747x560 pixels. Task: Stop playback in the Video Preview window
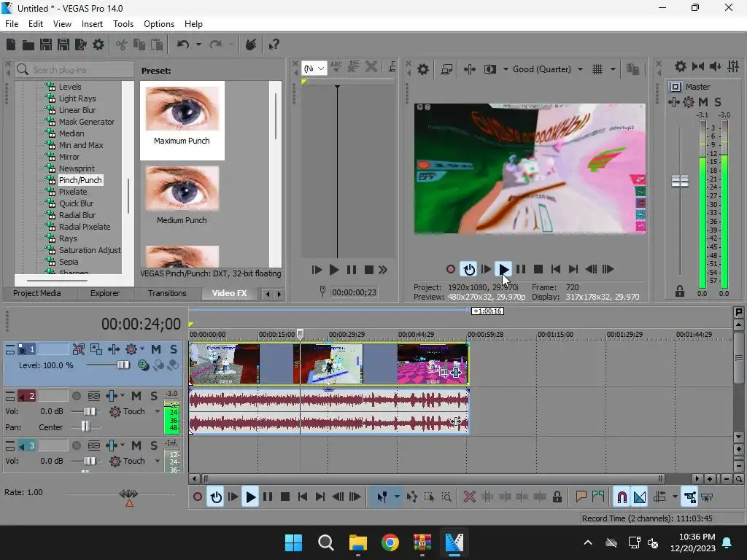tap(538, 269)
